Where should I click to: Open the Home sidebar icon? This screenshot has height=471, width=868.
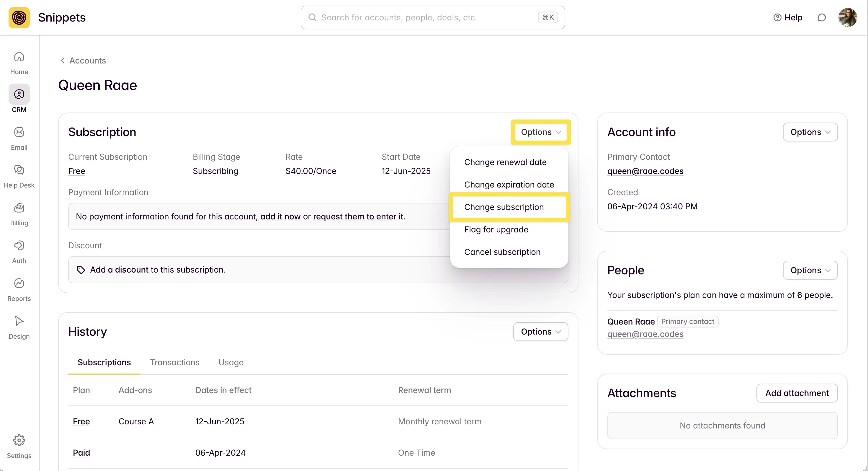click(x=19, y=57)
